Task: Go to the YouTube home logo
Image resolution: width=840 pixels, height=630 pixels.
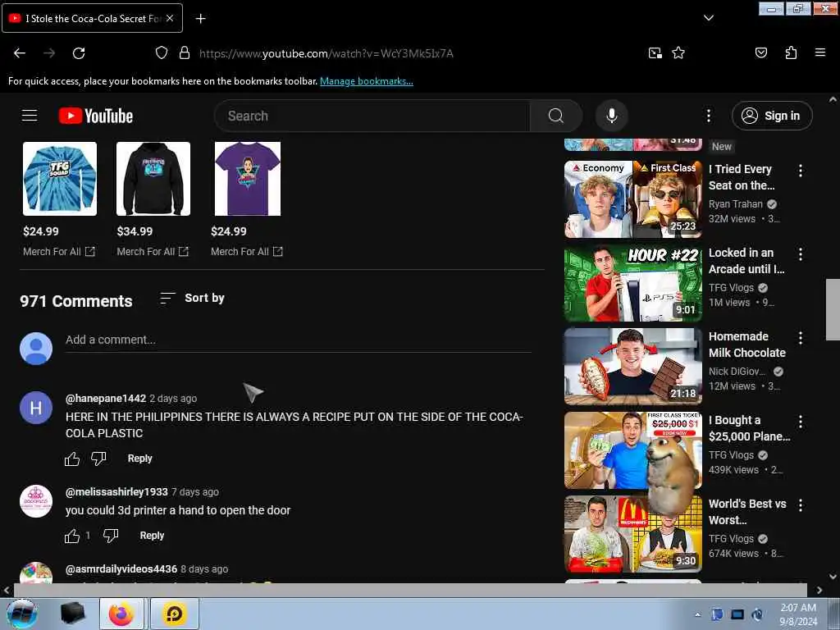Action: tap(96, 116)
